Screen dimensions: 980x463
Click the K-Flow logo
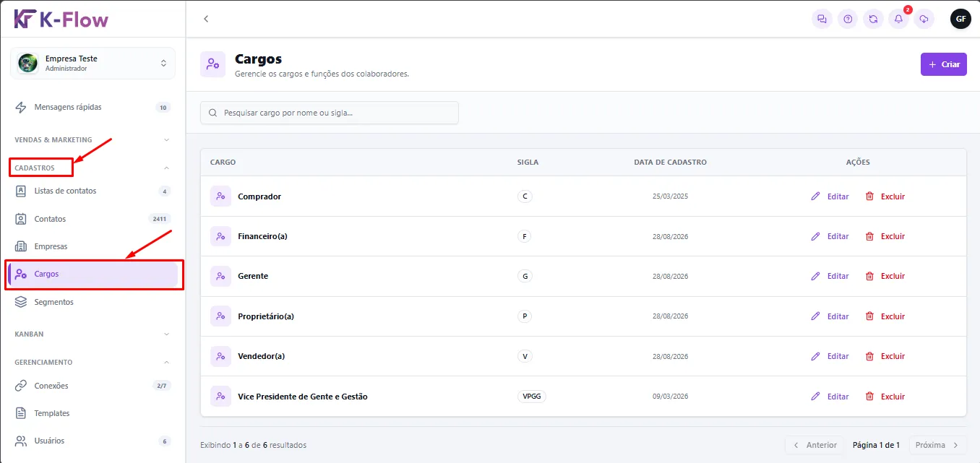point(61,19)
